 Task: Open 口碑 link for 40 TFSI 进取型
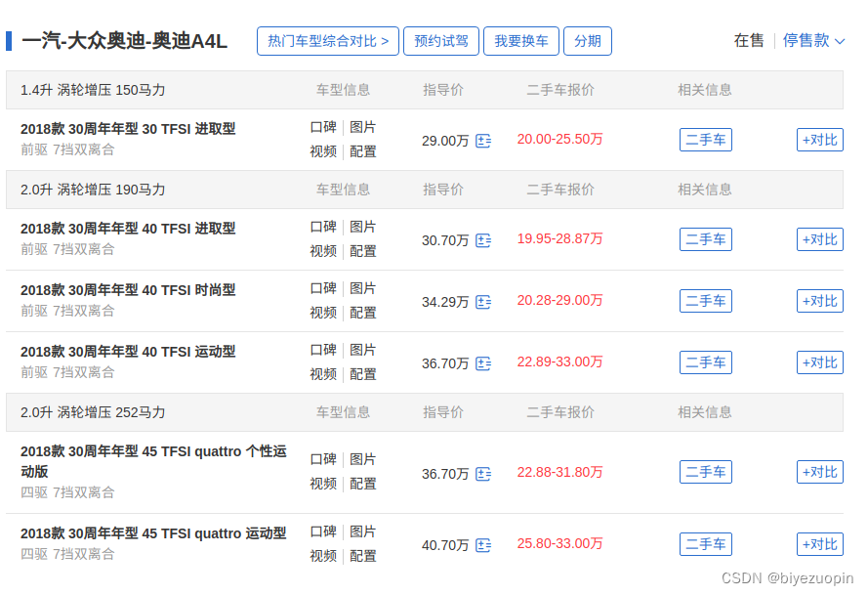pyautogui.click(x=323, y=227)
